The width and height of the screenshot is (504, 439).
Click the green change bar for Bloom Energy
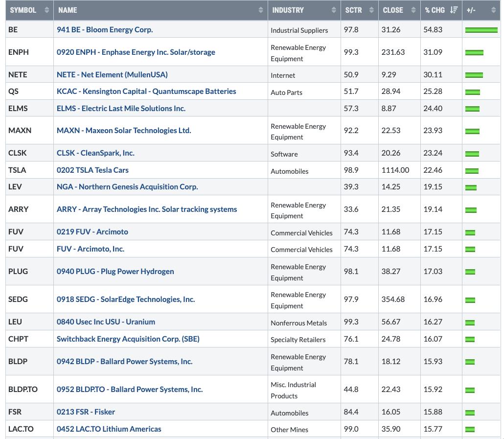pyautogui.click(x=481, y=30)
